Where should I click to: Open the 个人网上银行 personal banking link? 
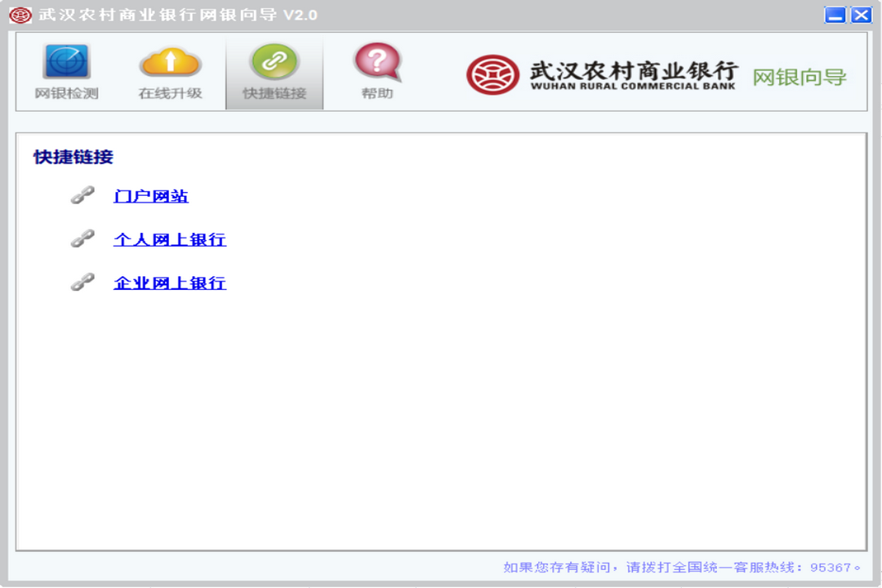169,240
